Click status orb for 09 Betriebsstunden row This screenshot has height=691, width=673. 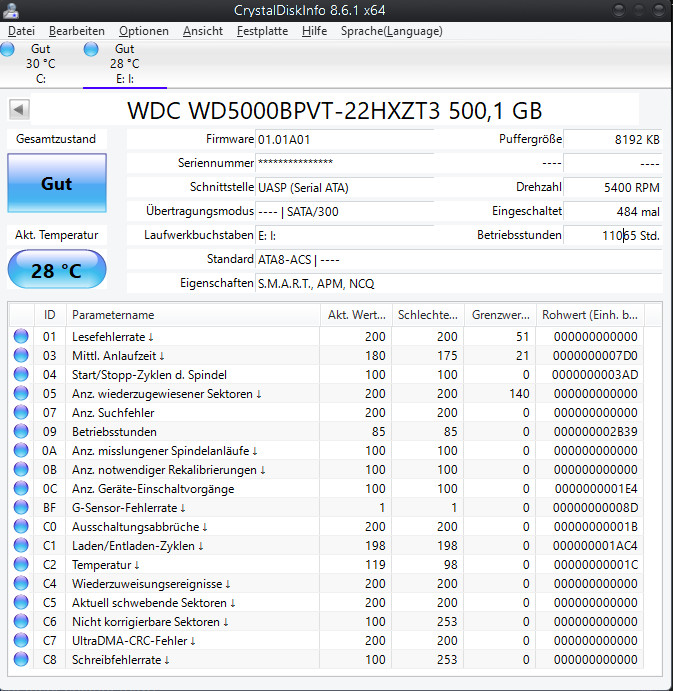(x=21, y=431)
